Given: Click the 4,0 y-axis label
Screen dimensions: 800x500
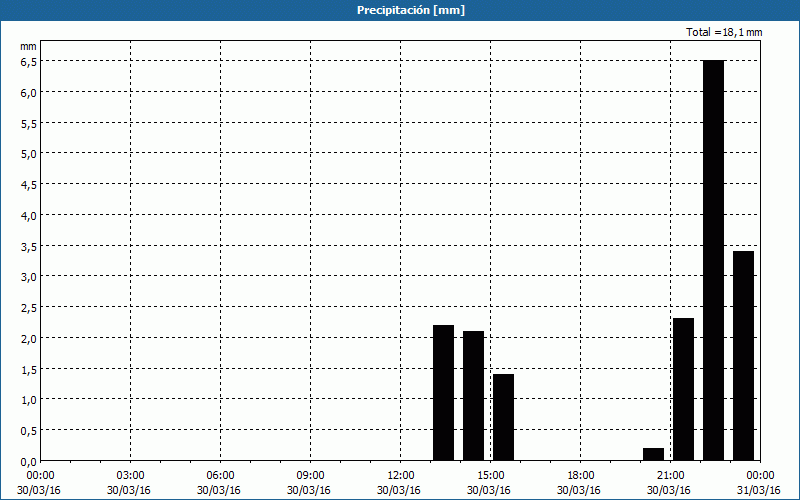Looking at the screenshot, I should pyautogui.click(x=28, y=215).
